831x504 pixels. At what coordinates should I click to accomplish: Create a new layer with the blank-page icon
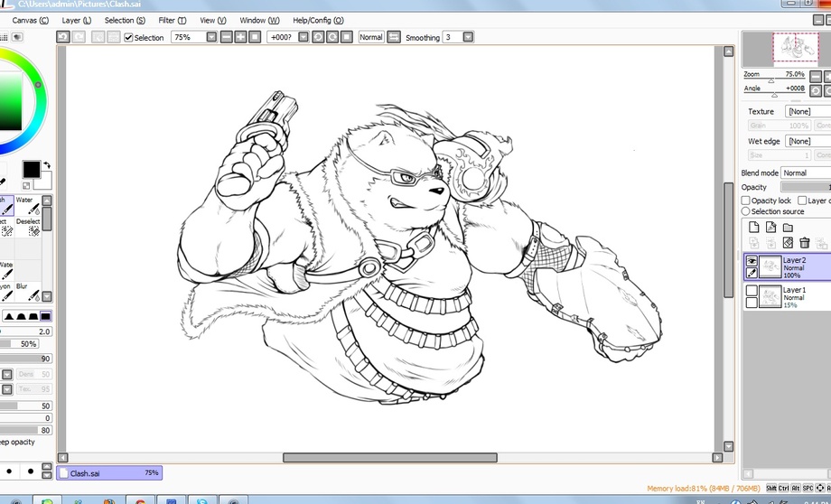753,228
